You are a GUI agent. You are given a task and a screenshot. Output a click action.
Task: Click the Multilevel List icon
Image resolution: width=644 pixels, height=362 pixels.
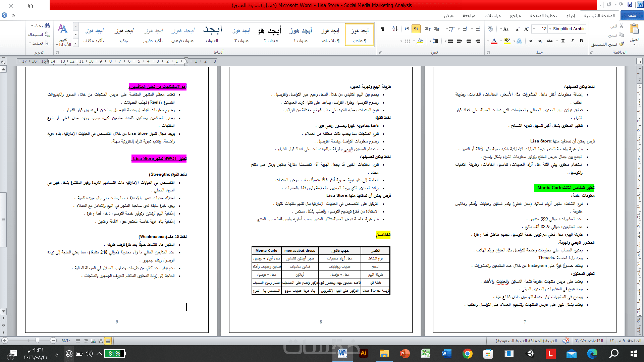451,29
